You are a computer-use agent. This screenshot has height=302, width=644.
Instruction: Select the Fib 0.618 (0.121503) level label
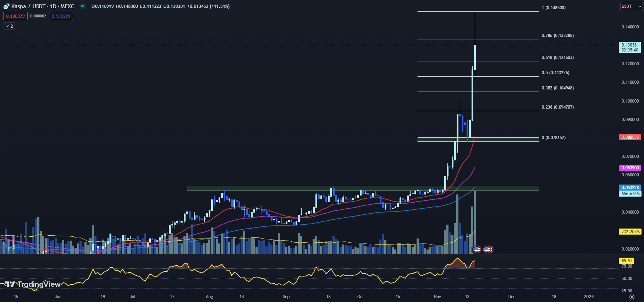coord(557,57)
